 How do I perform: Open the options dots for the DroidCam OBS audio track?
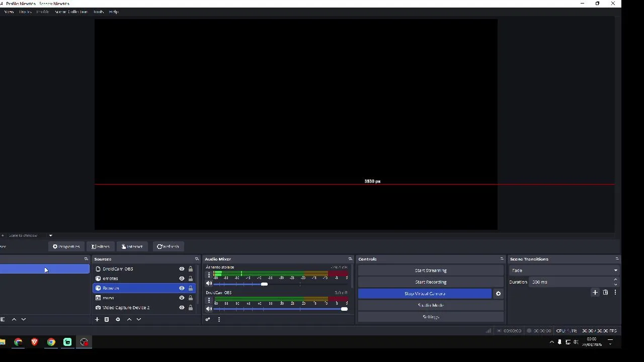209,300
